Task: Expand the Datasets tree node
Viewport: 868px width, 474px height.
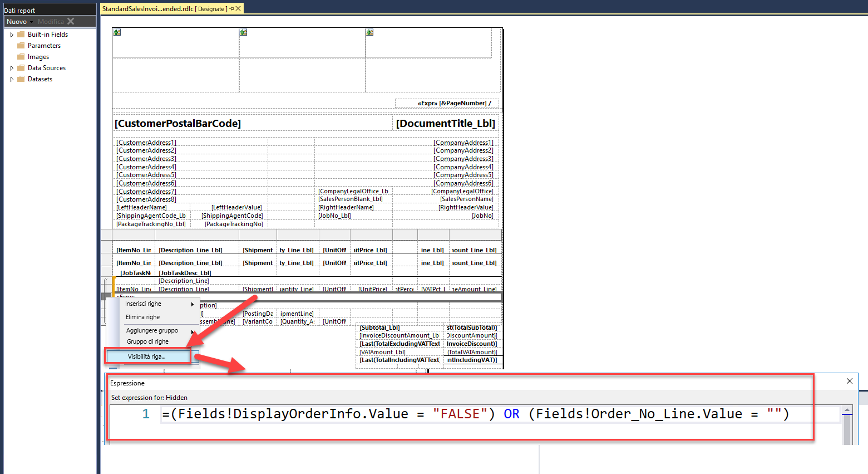Action: tap(12, 79)
